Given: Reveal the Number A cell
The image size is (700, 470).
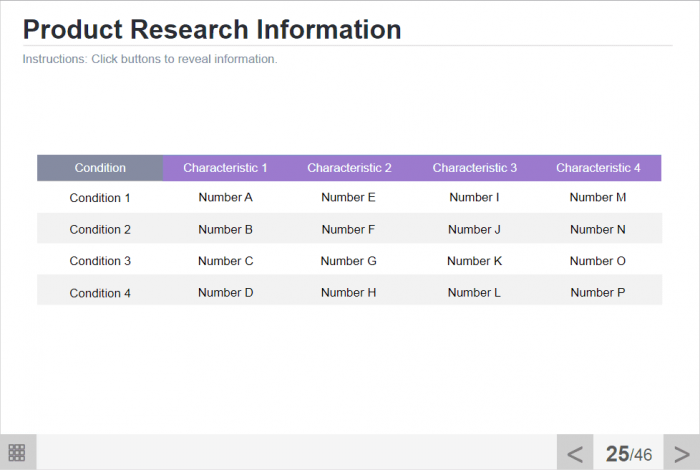Looking at the screenshot, I should (x=225, y=198).
